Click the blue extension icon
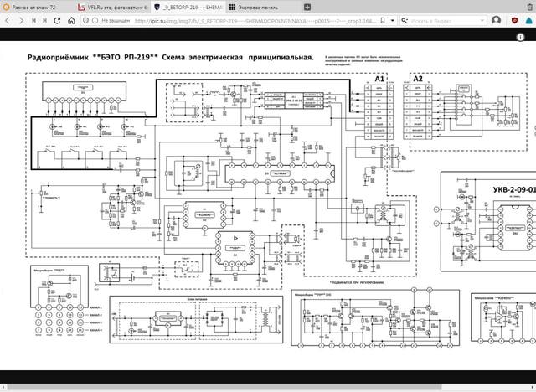Image resolution: width=536 pixels, height=392 pixels. [528, 19]
